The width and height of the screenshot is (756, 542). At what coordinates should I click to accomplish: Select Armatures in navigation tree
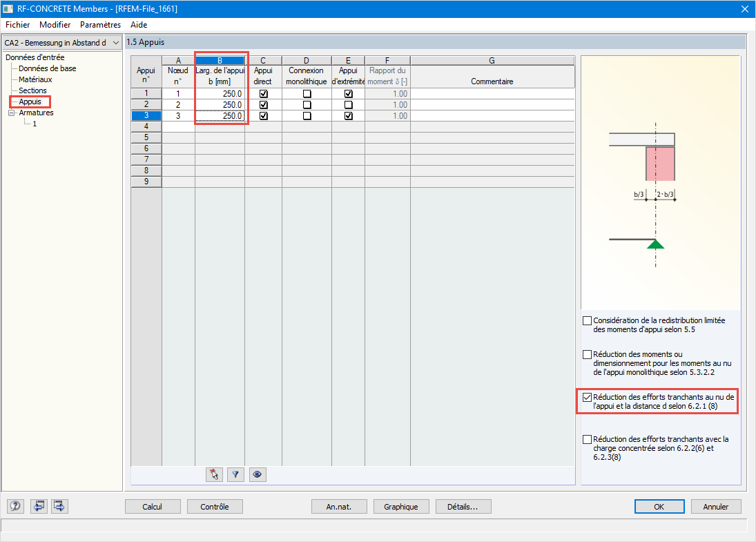[36, 113]
